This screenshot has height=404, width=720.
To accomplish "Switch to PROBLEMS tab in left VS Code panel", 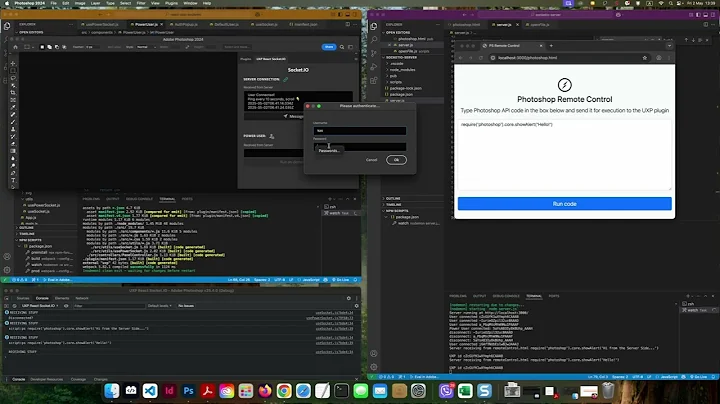I will tap(91, 199).
